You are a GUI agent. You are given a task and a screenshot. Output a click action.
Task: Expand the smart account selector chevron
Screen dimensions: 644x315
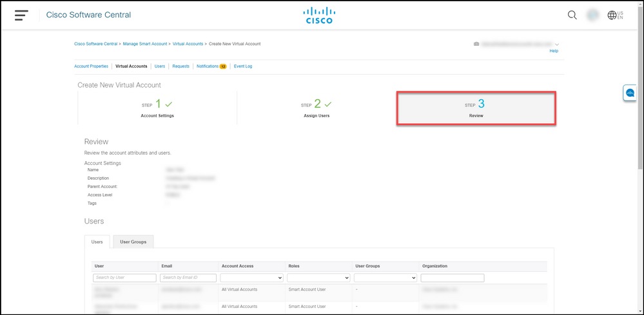[x=557, y=44]
